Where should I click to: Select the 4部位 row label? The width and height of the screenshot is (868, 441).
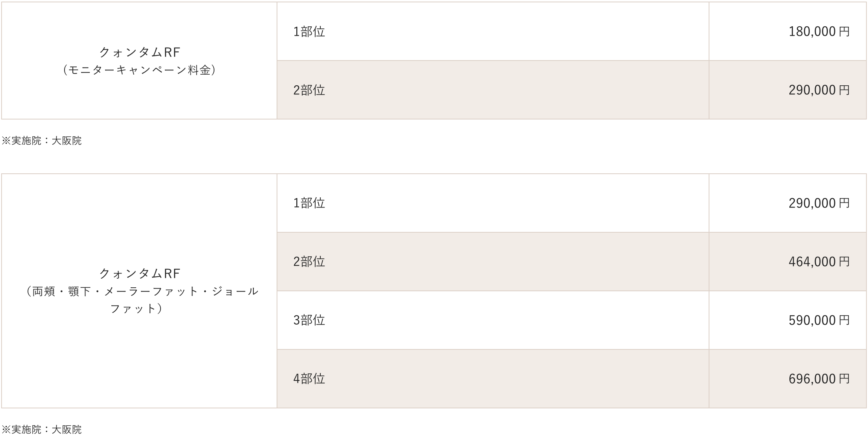[x=309, y=379]
